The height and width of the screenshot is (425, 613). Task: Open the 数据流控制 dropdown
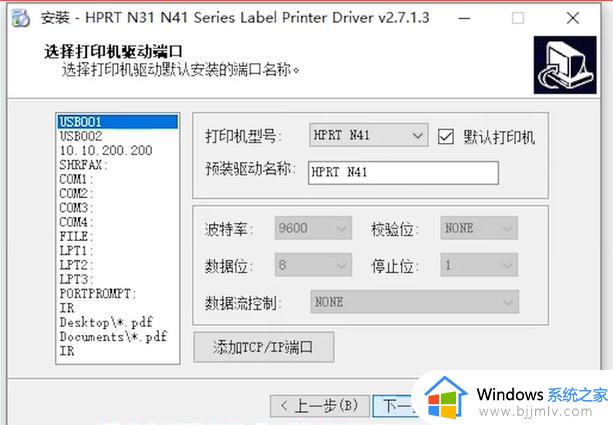click(414, 302)
